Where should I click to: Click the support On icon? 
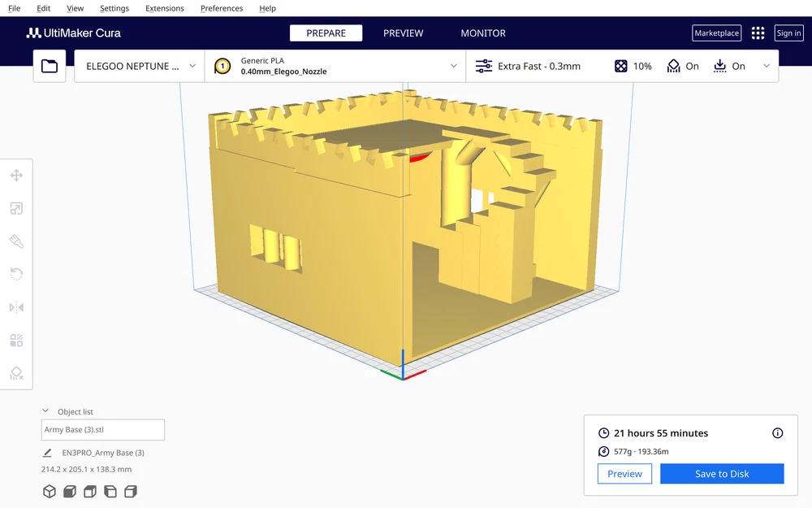pos(673,67)
